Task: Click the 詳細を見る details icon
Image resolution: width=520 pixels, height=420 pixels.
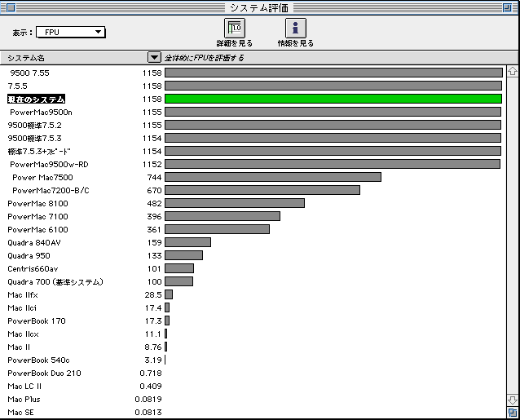Action: tap(235, 29)
